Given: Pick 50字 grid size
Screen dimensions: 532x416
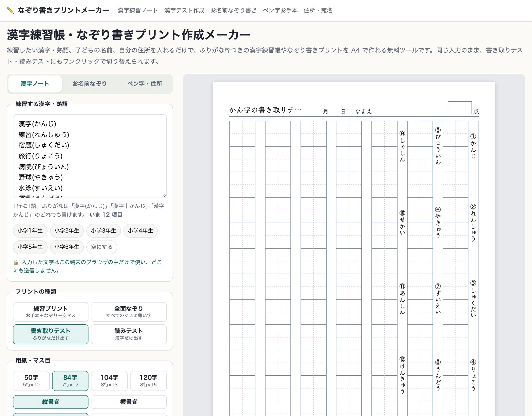Looking at the screenshot, I should pyautogui.click(x=31, y=381).
